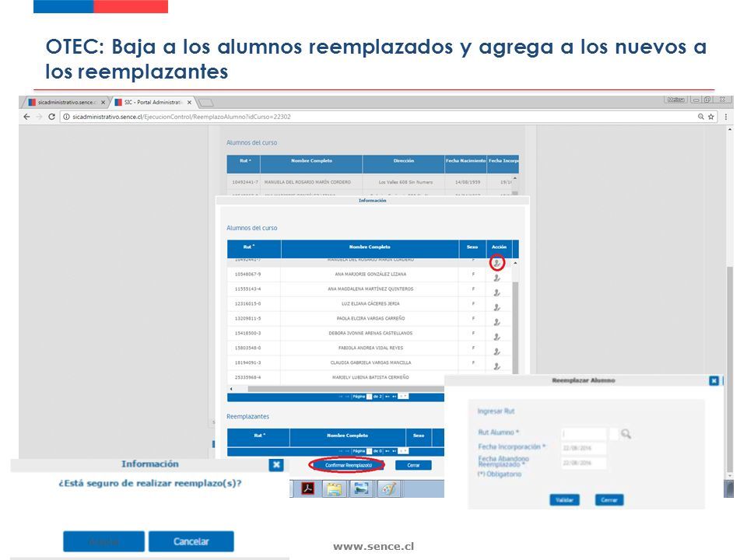This screenshot has height=560, width=747.
Task: Click the name CLAUDIA GABRIELA VARGAS MANCILLA
Action: coord(370,363)
